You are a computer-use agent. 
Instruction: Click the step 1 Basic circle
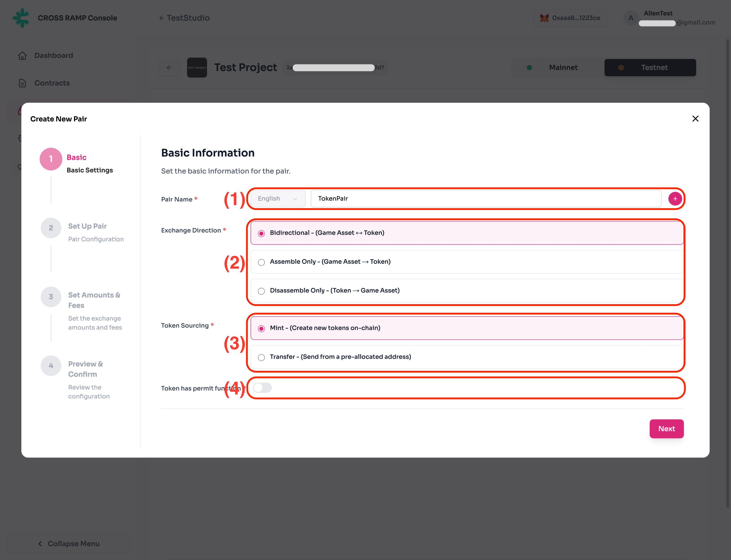[x=51, y=159]
